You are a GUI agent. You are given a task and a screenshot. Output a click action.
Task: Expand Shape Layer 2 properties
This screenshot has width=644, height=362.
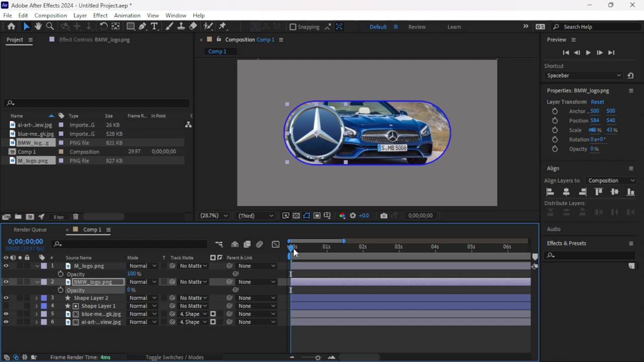point(36,298)
